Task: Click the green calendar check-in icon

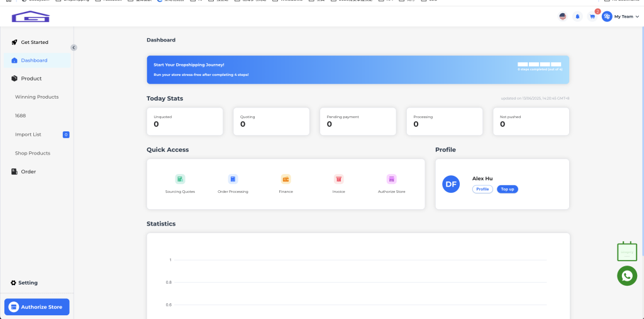Action: pyautogui.click(x=626, y=252)
